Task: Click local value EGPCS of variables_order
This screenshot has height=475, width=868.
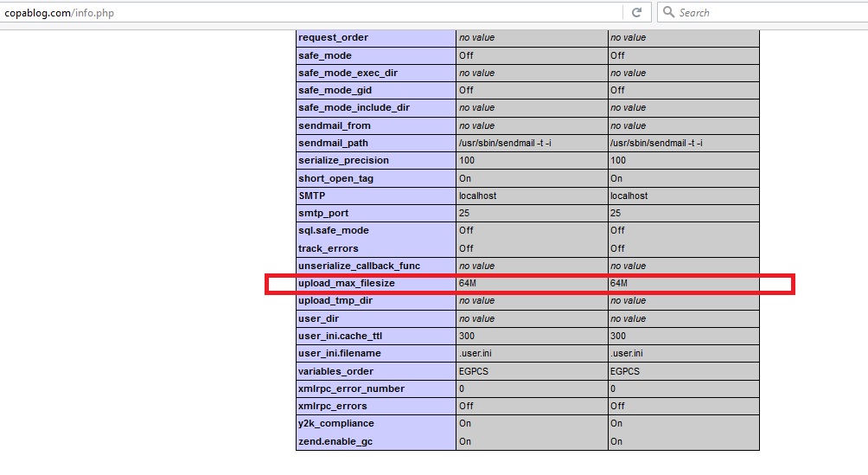Action: [474, 371]
